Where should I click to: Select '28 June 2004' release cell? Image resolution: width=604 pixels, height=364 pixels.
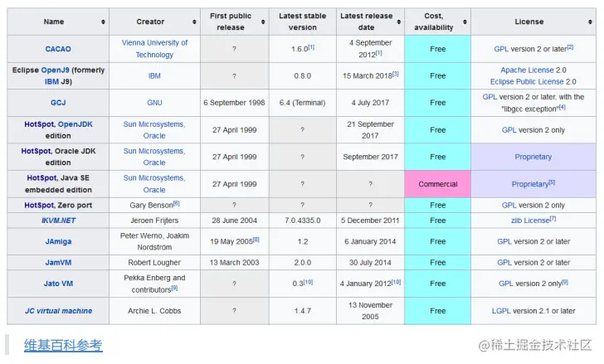tap(234, 221)
